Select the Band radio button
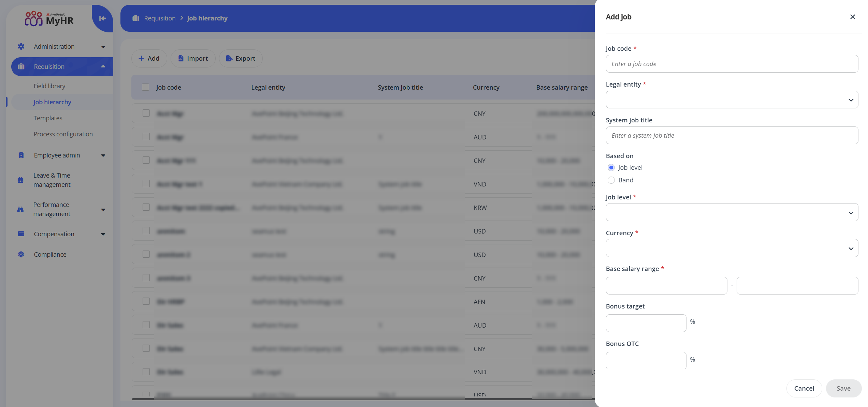The height and width of the screenshot is (407, 868). (x=611, y=180)
